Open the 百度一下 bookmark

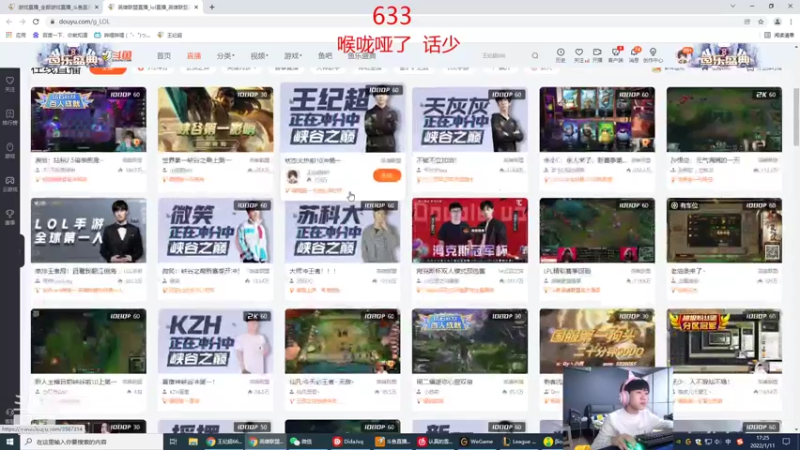(x=60, y=35)
